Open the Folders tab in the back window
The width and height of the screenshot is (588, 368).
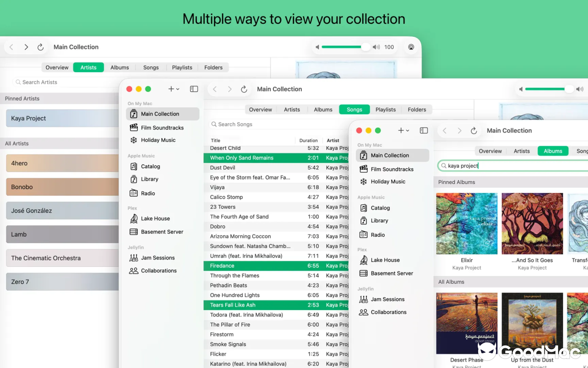[213, 67]
